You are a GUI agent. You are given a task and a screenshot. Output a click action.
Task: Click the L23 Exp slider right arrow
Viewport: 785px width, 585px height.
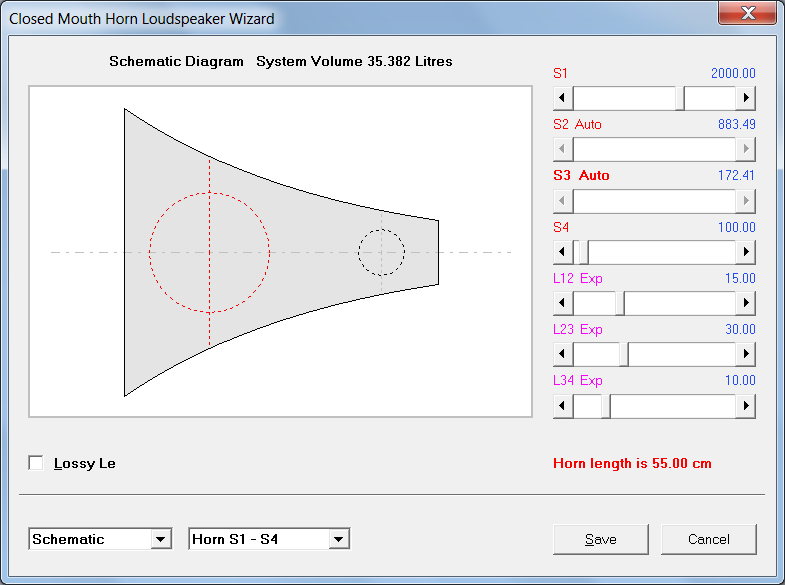click(745, 354)
